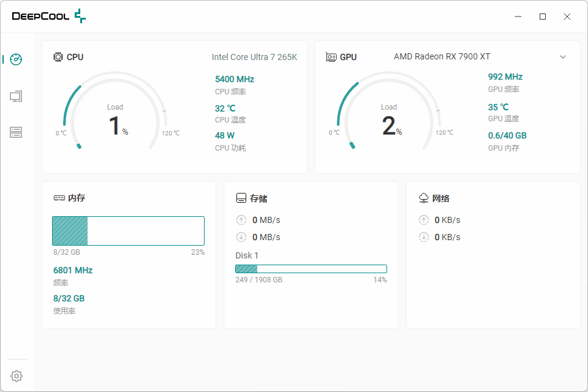
Task: Click the GPU card icon
Action: tap(331, 57)
